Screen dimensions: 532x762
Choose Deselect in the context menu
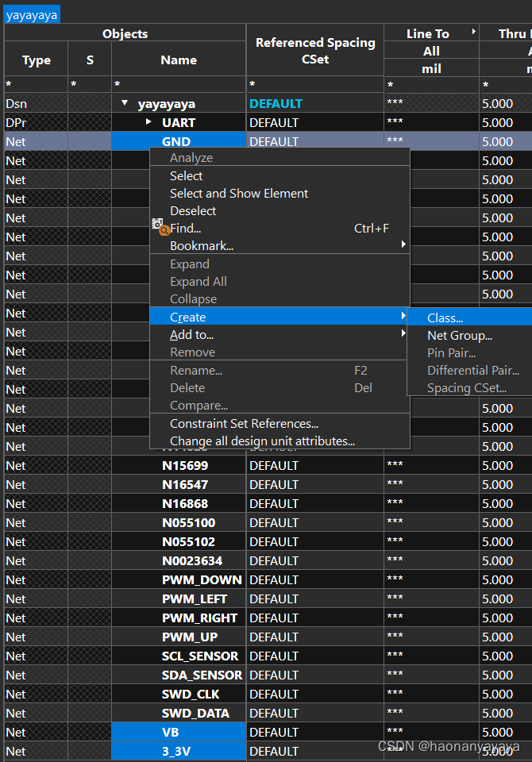[279, 211]
